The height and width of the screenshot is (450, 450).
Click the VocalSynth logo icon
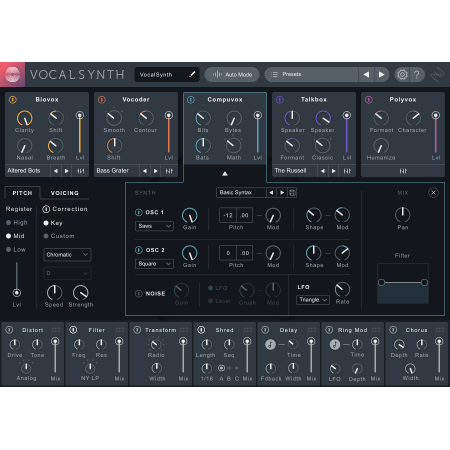pos(12,75)
